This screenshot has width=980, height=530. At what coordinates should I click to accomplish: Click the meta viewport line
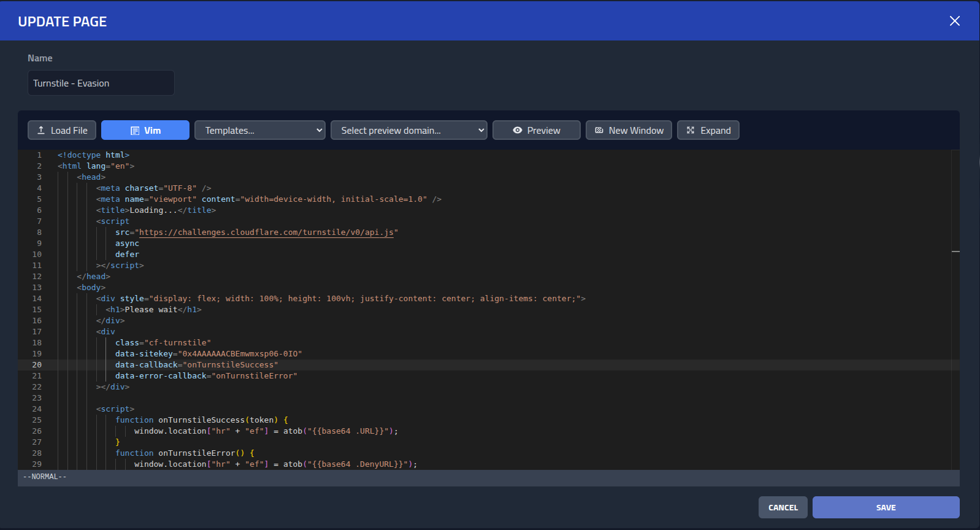click(x=269, y=199)
